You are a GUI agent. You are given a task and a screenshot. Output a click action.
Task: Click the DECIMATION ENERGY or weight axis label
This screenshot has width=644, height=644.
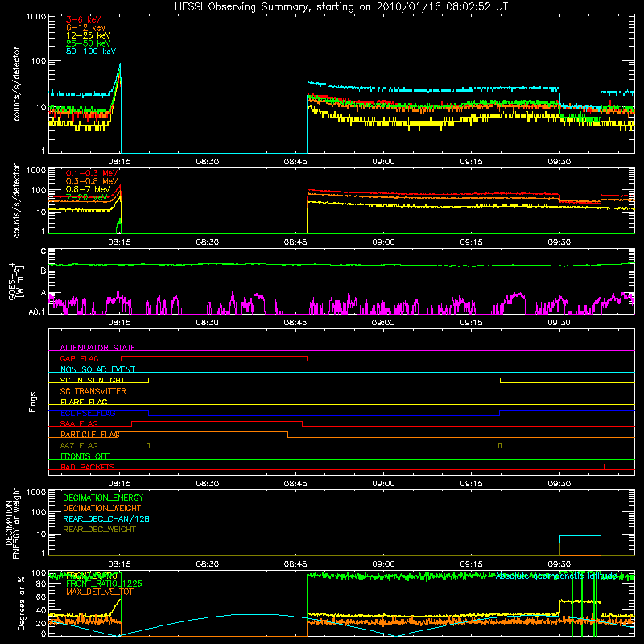pyautogui.click(x=12, y=522)
